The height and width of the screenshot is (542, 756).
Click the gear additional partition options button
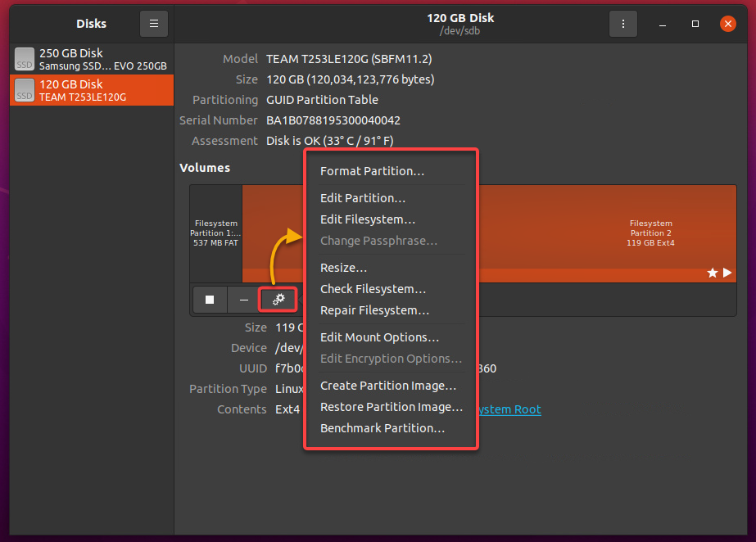(x=278, y=300)
